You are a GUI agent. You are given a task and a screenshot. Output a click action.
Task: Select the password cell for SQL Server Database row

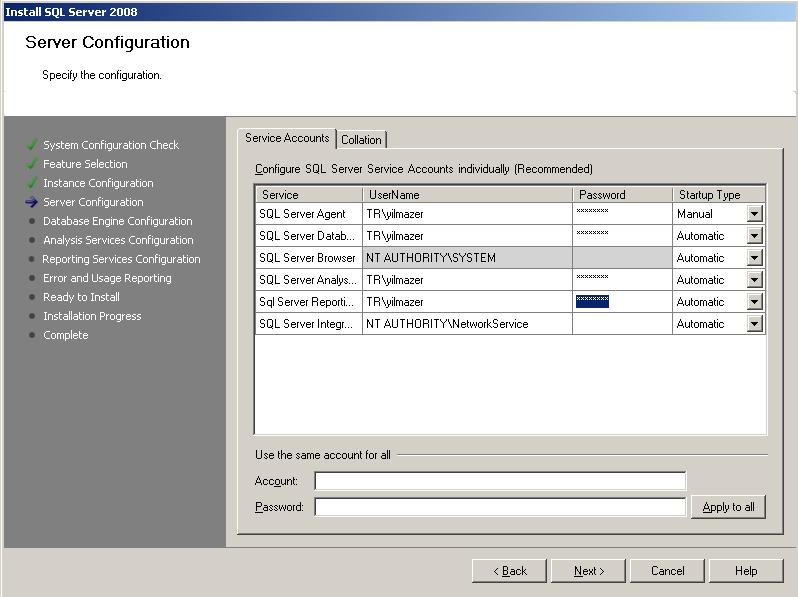point(622,236)
